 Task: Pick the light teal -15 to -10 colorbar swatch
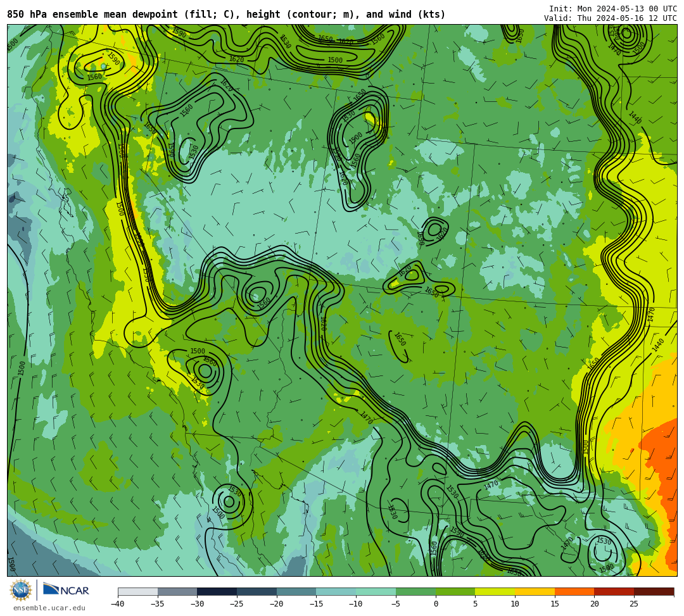(x=336, y=591)
